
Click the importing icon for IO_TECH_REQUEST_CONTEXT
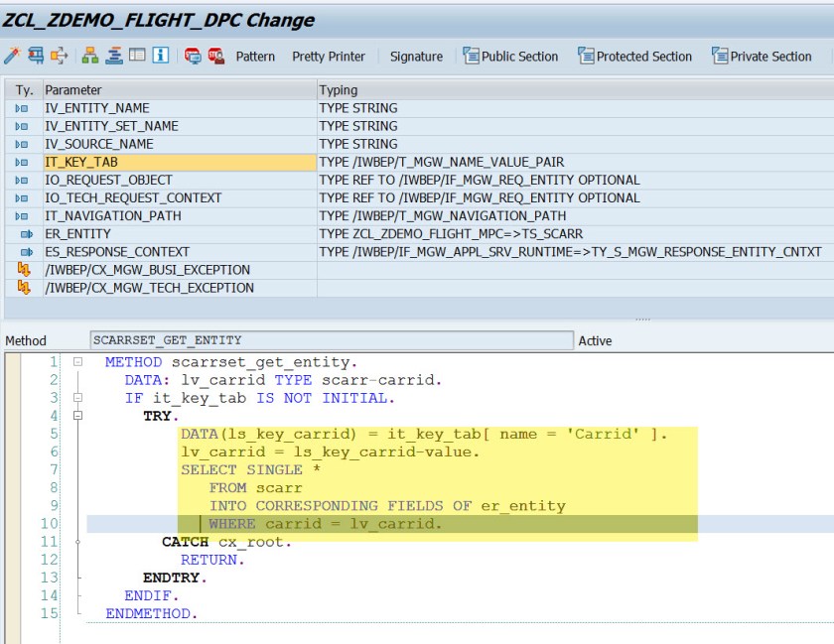[21, 198]
